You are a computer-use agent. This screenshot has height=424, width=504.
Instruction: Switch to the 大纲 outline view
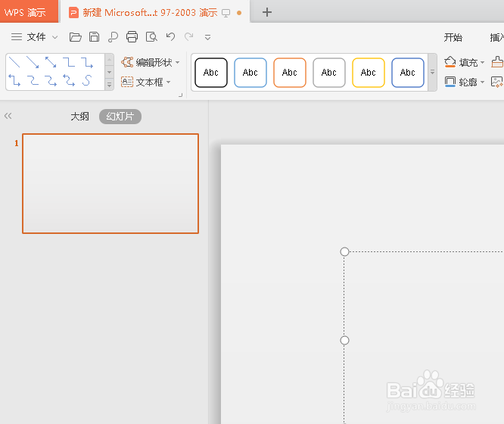pyautogui.click(x=79, y=117)
